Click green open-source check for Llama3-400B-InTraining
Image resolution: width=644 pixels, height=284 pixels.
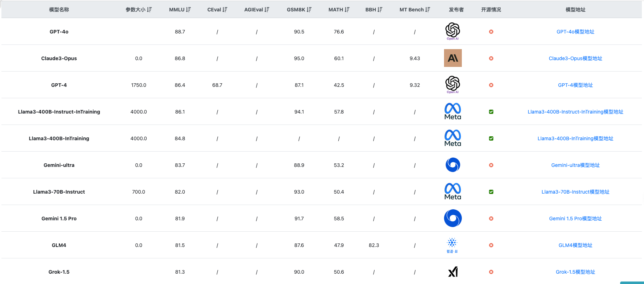click(x=491, y=138)
